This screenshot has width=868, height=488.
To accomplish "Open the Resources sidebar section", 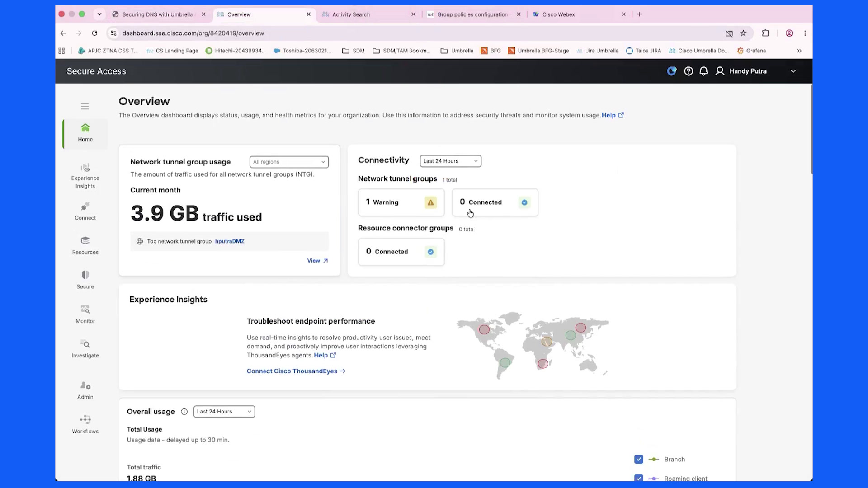I will (85, 245).
